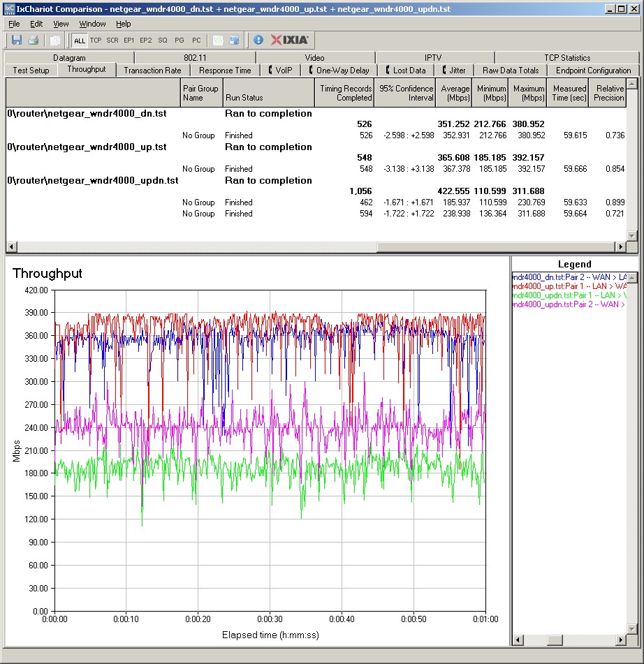The height and width of the screenshot is (664, 644).
Task: Click the Timing Records Completed column header
Action: [x=344, y=93]
